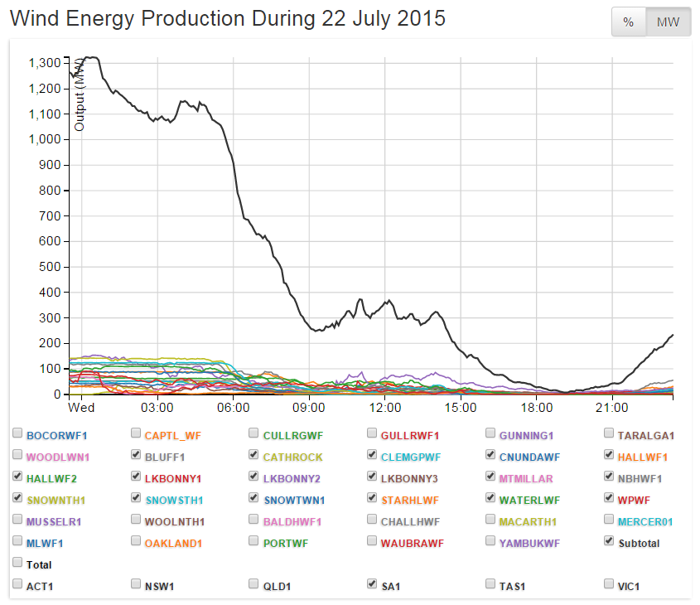Enable the GUNNING1 wind farm checkbox

click(x=491, y=433)
